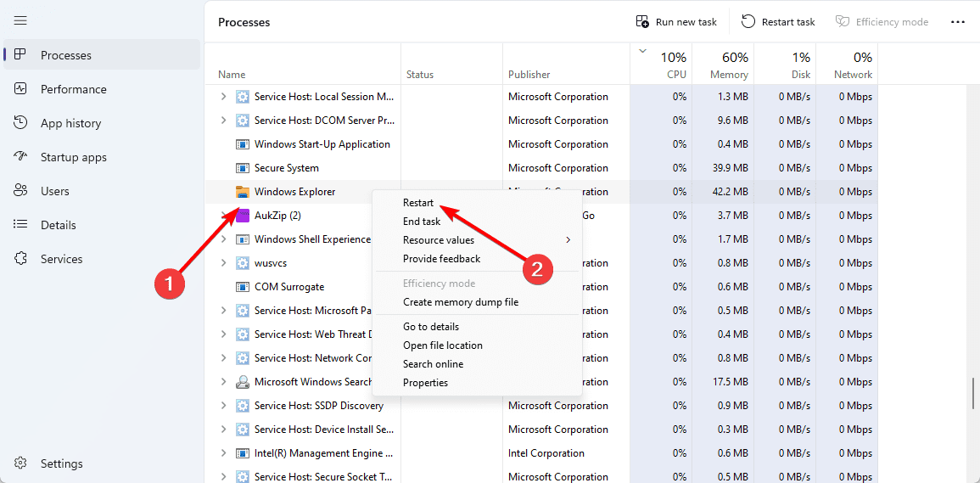Expand Service Host: Web Threat row

click(224, 334)
